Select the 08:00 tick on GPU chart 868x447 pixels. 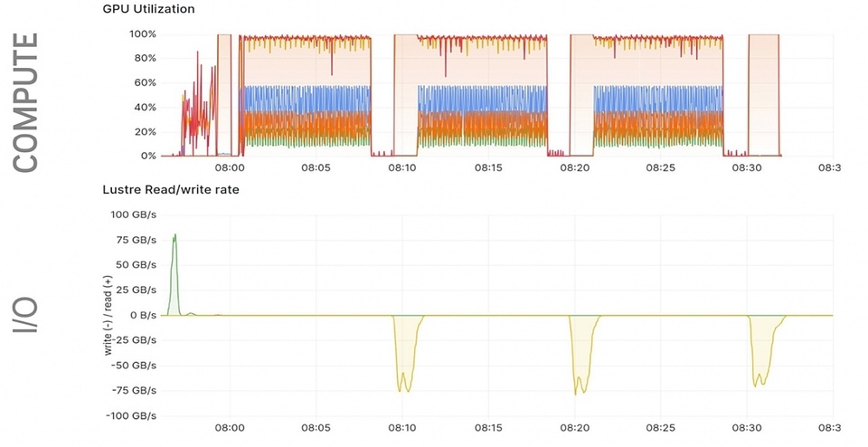point(229,167)
